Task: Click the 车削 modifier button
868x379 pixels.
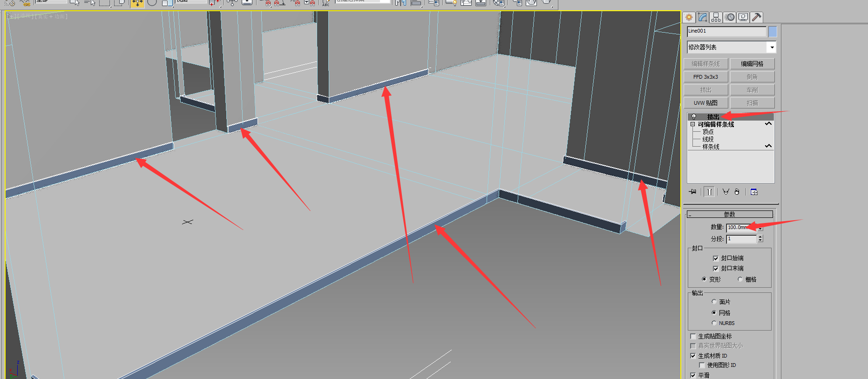Action: click(x=752, y=90)
